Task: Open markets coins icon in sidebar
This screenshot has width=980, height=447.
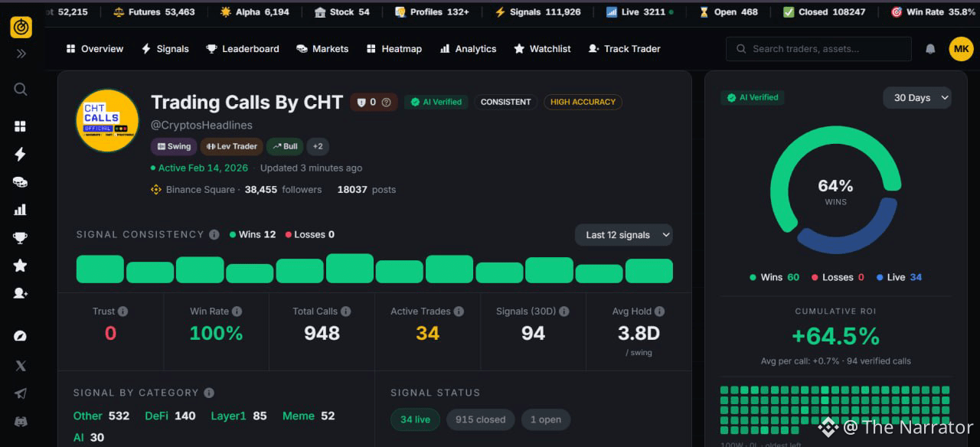Action: [21, 182]
